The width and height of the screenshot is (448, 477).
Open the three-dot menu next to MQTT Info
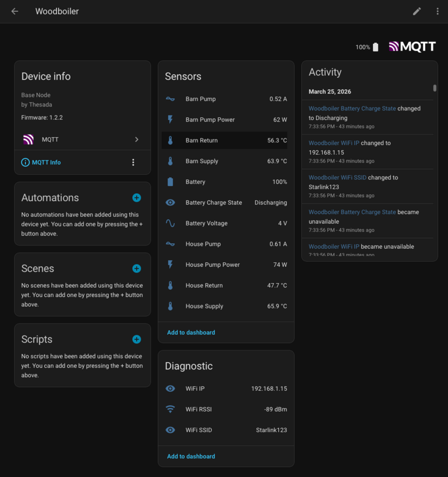click(x=133, y=162)
